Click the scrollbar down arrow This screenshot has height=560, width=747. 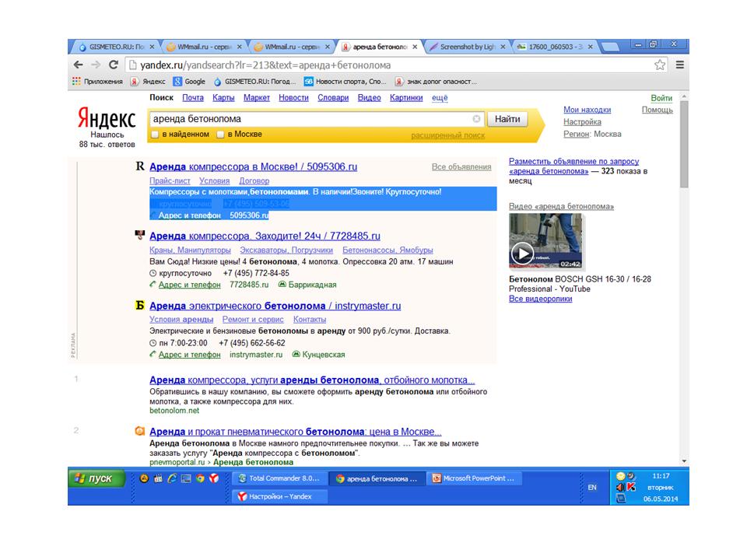pyautogui.click(x=684, y=461)
